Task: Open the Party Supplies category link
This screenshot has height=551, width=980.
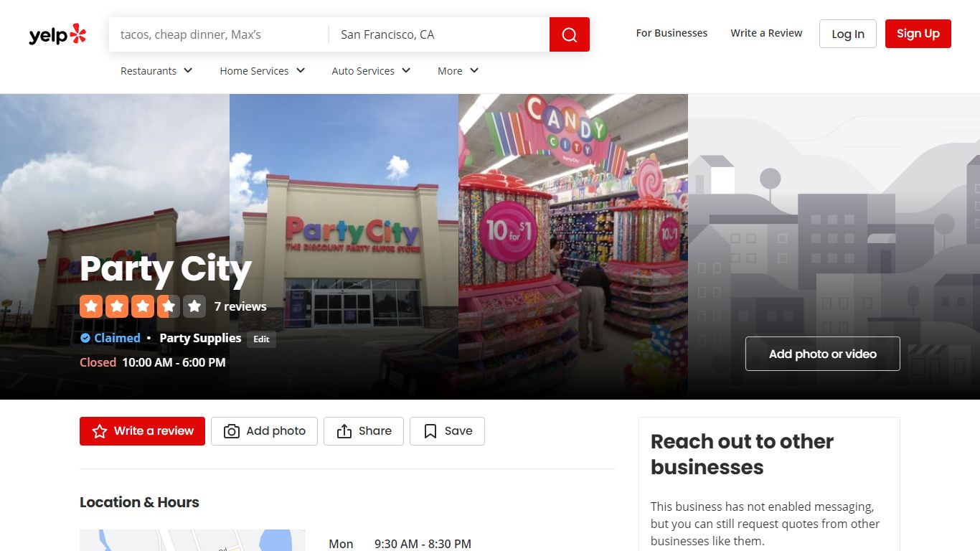Action: (200, 338)
